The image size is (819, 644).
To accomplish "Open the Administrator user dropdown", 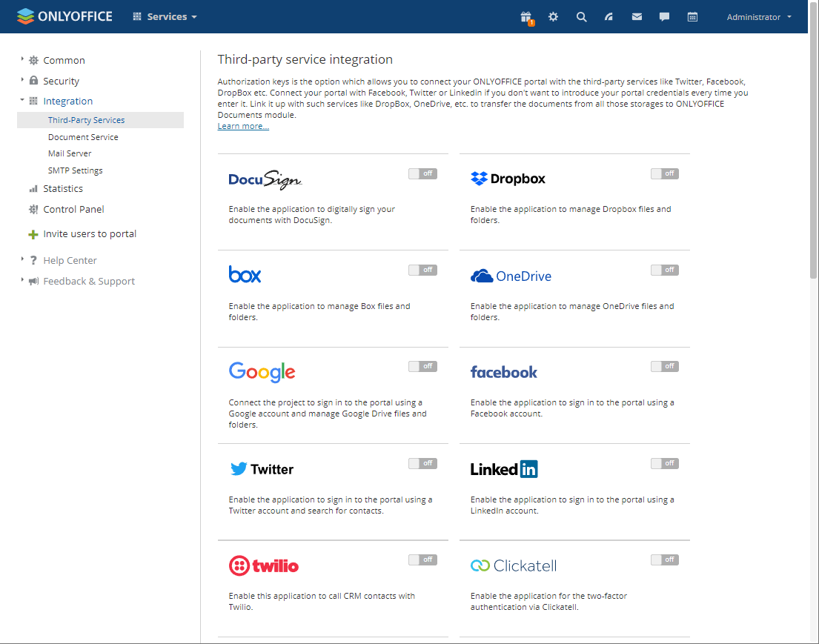I will click(758, 17).
